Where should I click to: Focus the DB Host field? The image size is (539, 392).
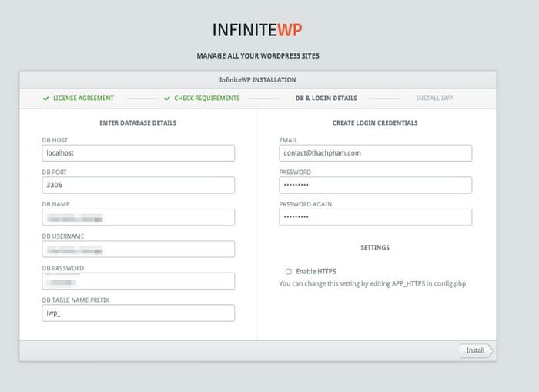point(138,153)
